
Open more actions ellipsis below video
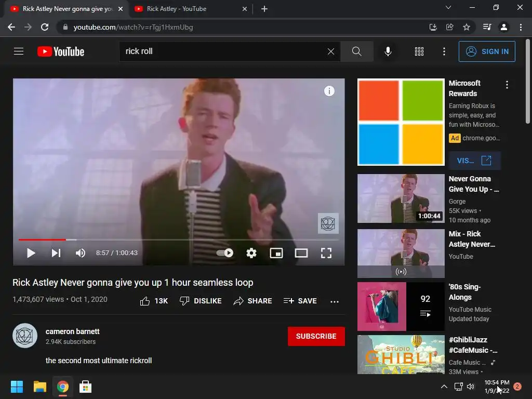[335, 302]
